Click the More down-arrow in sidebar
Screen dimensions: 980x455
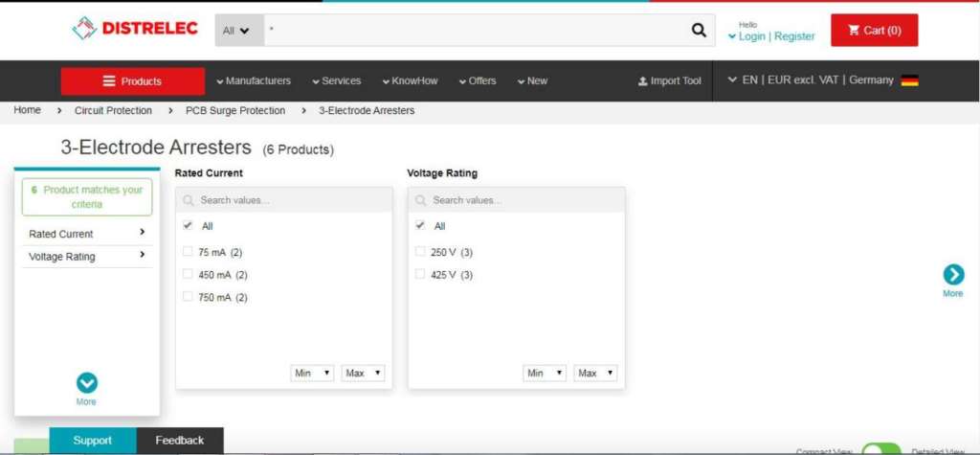86,383
